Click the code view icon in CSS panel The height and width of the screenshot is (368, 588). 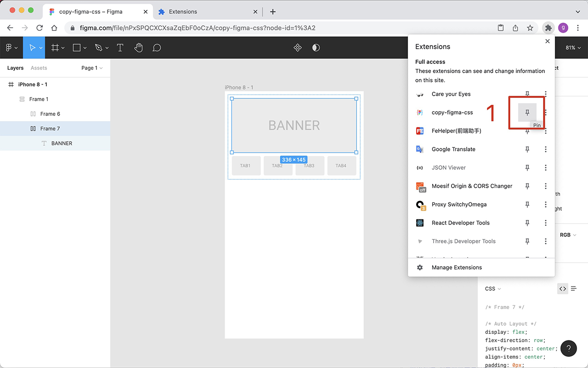(x=563, y=288)
